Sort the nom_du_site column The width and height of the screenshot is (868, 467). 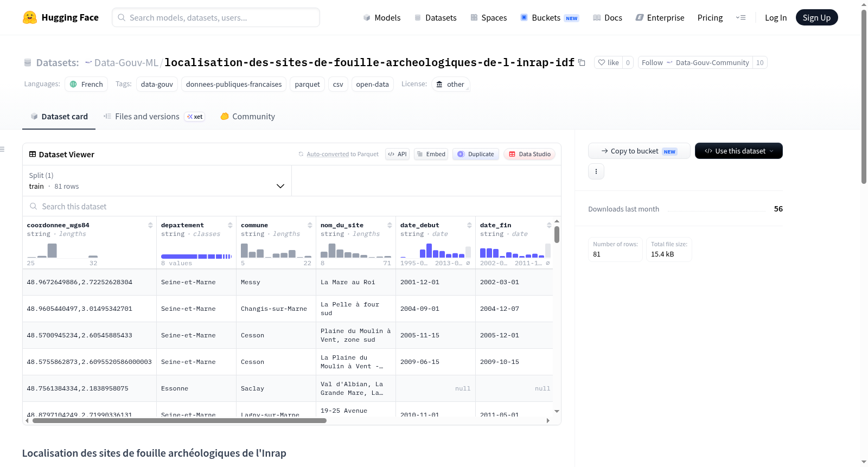390,225
